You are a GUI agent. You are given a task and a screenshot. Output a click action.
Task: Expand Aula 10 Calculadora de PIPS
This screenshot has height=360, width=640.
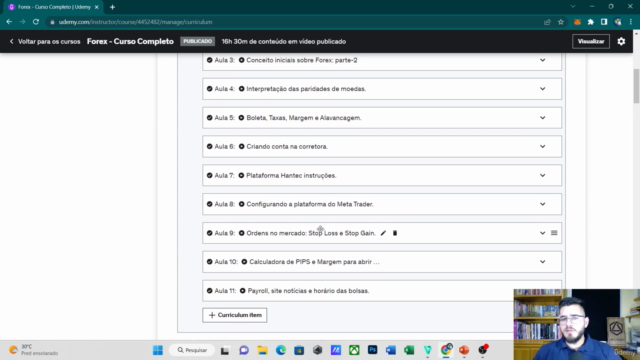tap(542, 262)
